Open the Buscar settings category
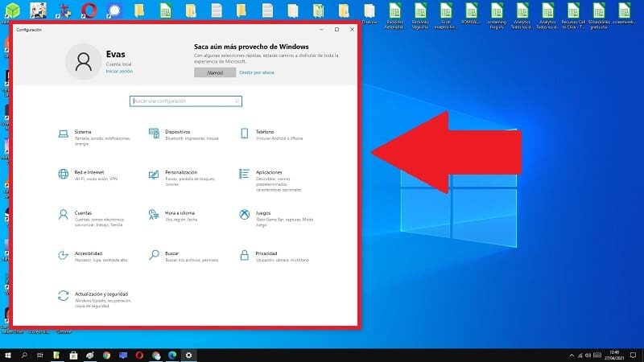This screenshot has height=362, width=644. (x=184, y=256)
